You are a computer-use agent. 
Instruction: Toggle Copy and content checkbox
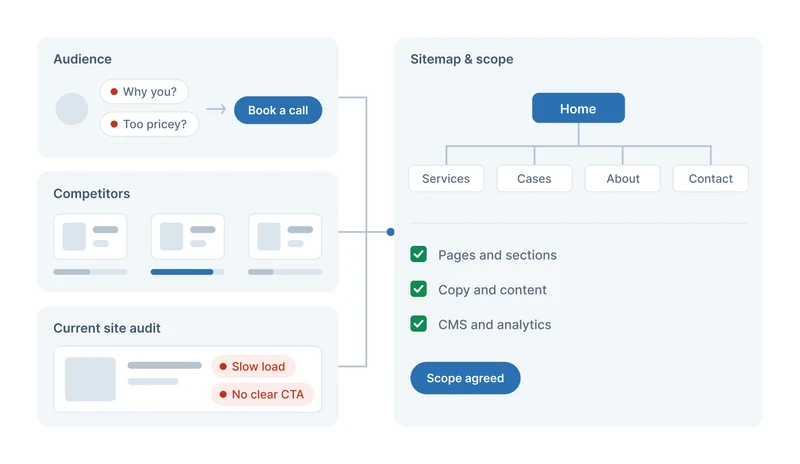(419, 289)
